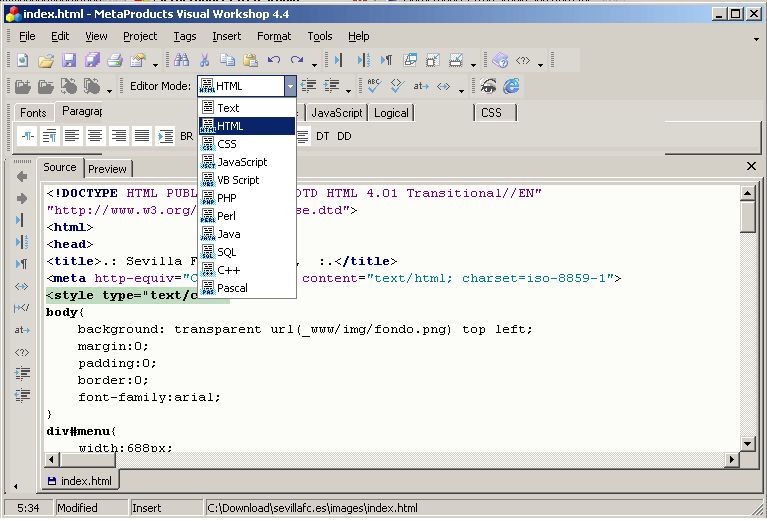Go forward with sidebar right arrow
This screenshot has width=767, height=521.
tap(22, 198)
